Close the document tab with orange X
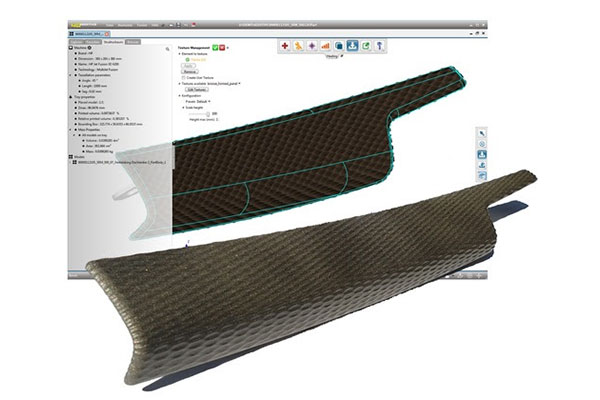The height and width of the screenshot is (400, 600). [x=107, y=34]
